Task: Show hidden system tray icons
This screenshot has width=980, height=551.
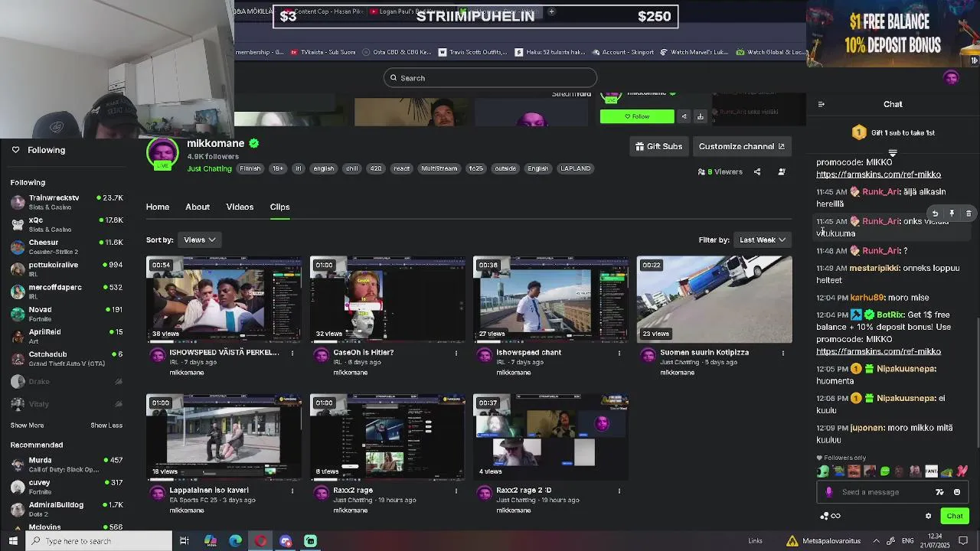Action: 876,541
